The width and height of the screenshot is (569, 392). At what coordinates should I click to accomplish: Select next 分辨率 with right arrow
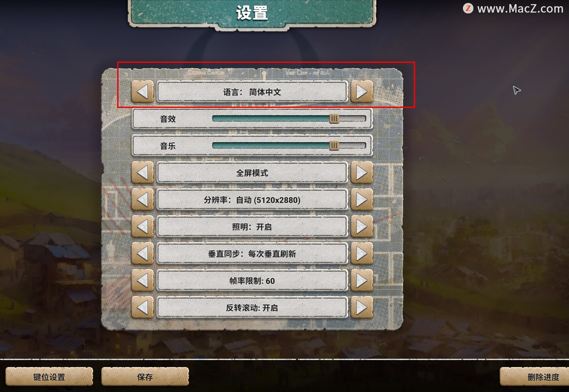point(362,200)
